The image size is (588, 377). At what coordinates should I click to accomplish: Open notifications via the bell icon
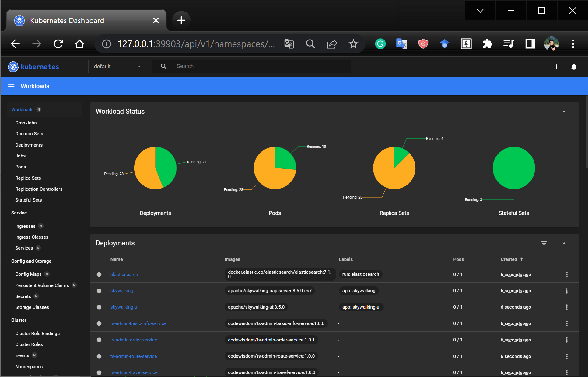click(x=574, y=67)
